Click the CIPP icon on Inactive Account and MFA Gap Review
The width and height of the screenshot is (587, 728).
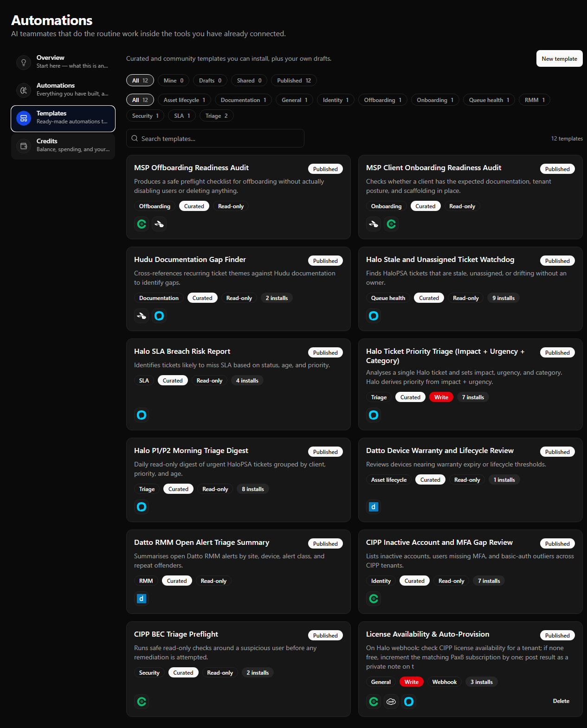[x=374, y=599]
